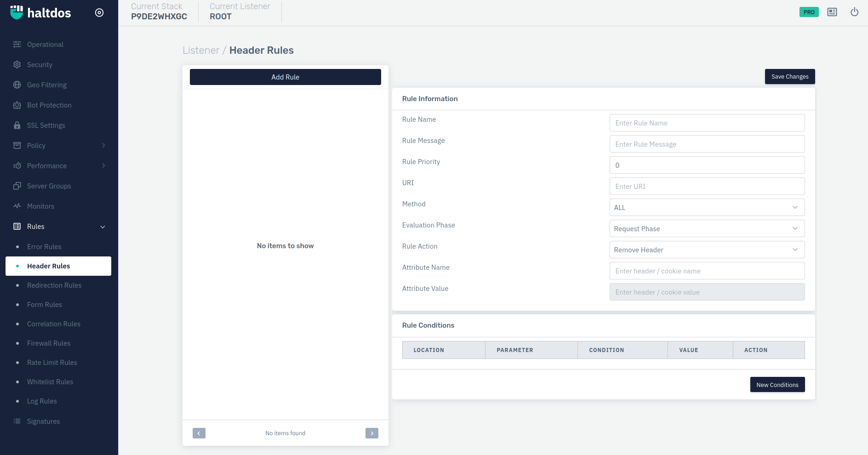Click the Geo Filtering globe icon
868x455 pixels.
[17, 85]
